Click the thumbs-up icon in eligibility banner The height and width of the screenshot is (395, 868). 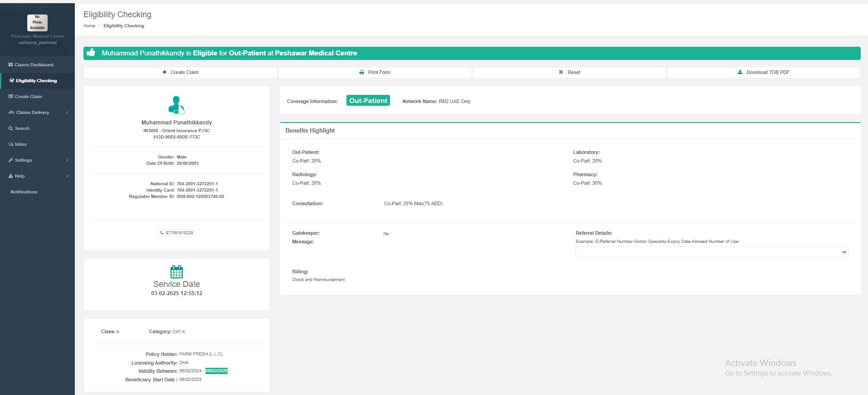point(91,53)
